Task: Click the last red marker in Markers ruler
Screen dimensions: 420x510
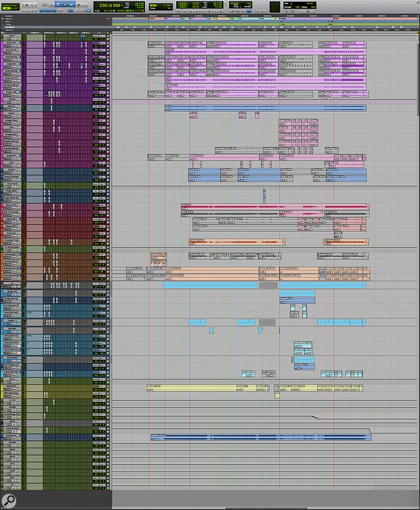Action: pyautogui.click(x=334, y=18)
